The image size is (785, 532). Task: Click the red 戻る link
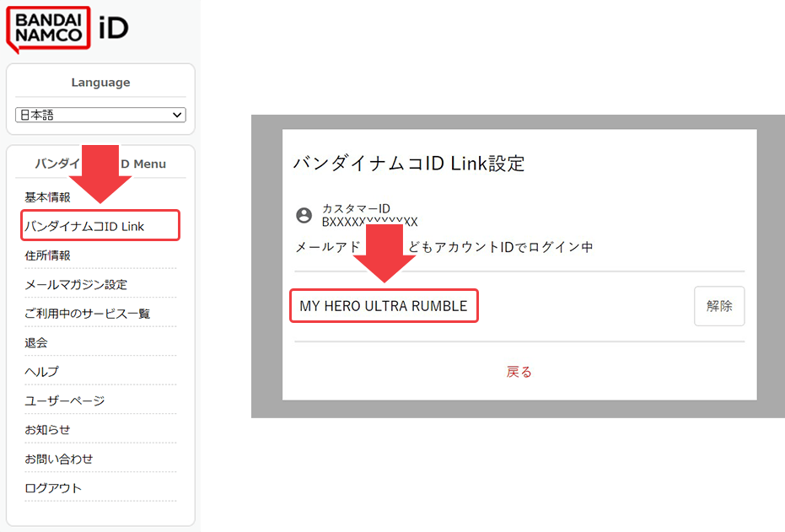coord(519,372)
